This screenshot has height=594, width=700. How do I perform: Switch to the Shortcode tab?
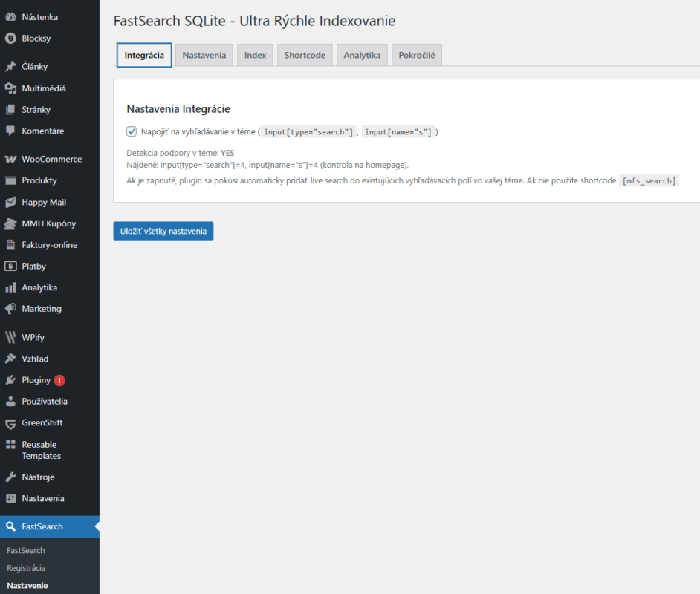[304, 54]
